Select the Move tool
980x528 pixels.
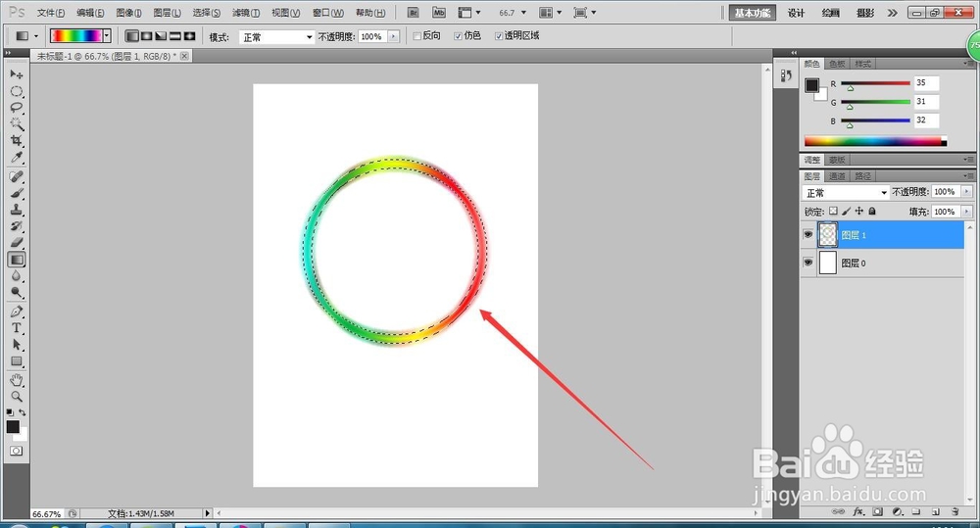pyautogui.click(x=17, y=74)
